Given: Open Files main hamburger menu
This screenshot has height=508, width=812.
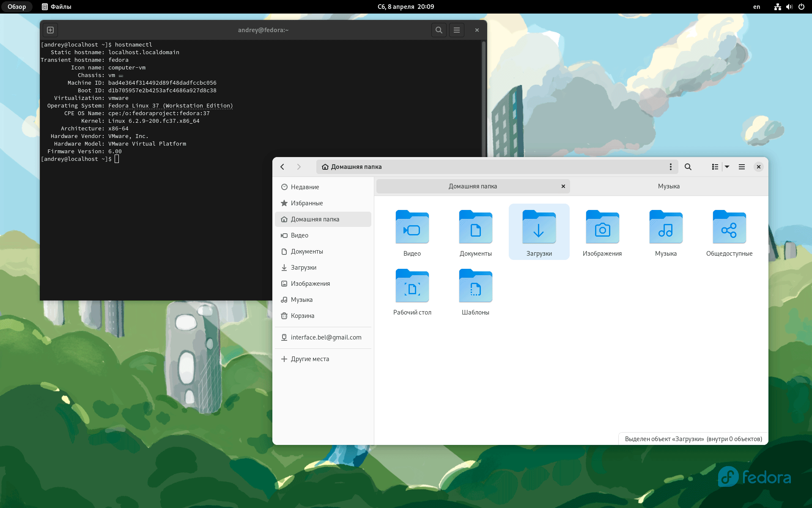Looking at the screenshot, I should tap(742, 167).
